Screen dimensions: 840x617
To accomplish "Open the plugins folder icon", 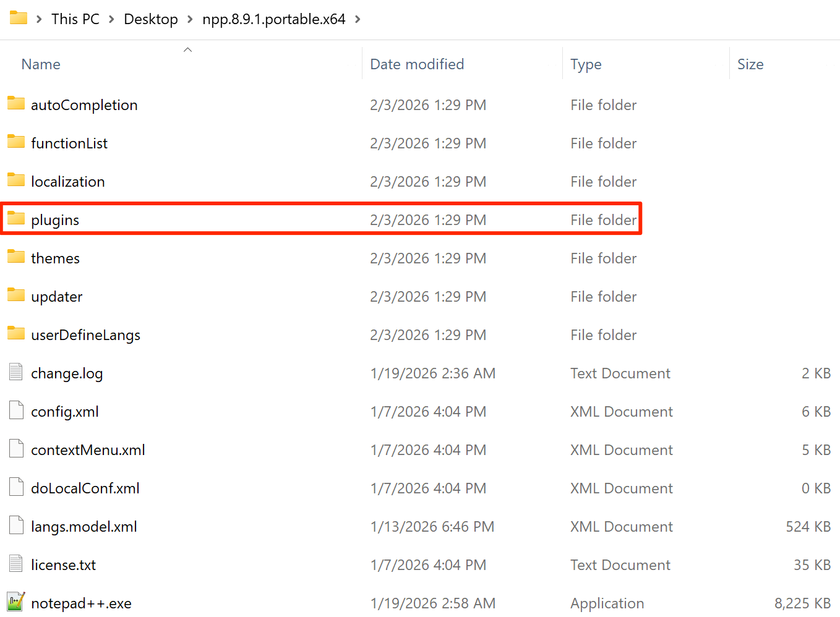I will (15, 218).
